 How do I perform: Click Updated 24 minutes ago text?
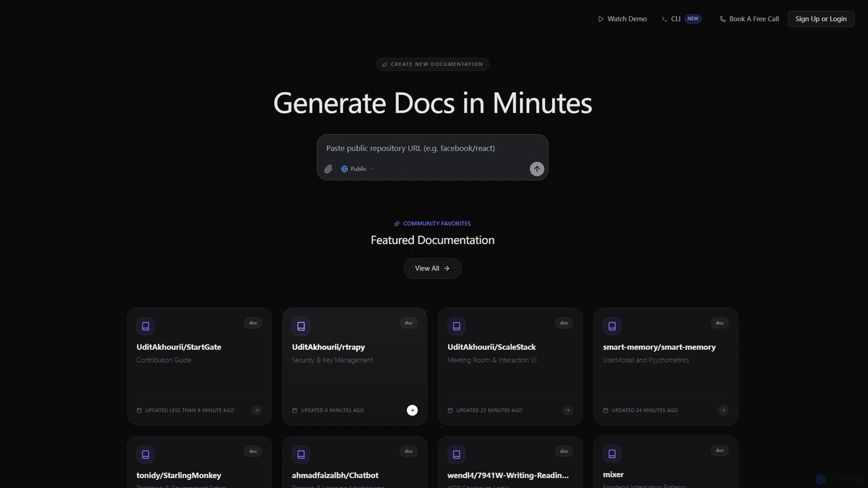click(645, 410)
